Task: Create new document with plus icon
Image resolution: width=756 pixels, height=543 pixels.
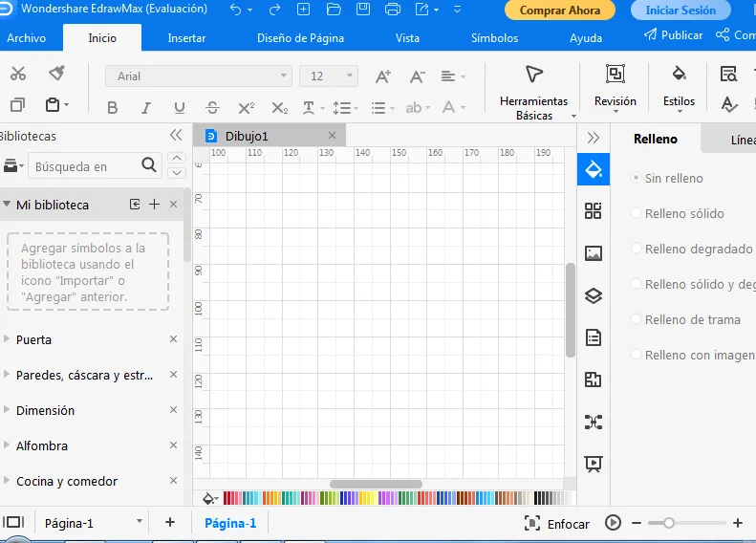Action: coord(303,10)
